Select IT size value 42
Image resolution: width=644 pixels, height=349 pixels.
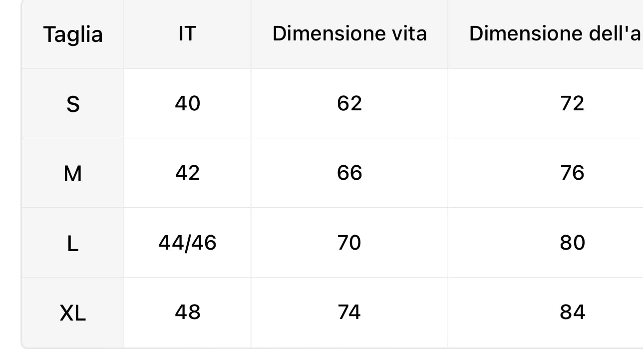[x=187, y=173]
